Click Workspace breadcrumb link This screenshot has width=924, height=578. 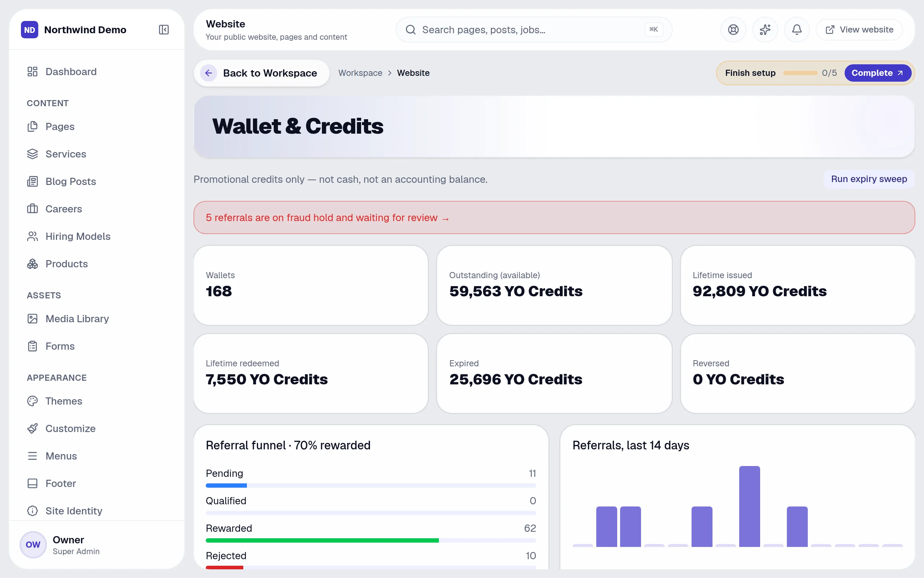click(x=360, y=73)
